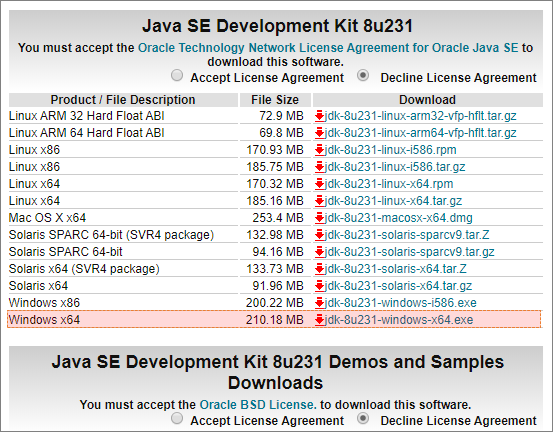
Task: Select Decline License Agreement for JDK 8u231
Action: 363,75
